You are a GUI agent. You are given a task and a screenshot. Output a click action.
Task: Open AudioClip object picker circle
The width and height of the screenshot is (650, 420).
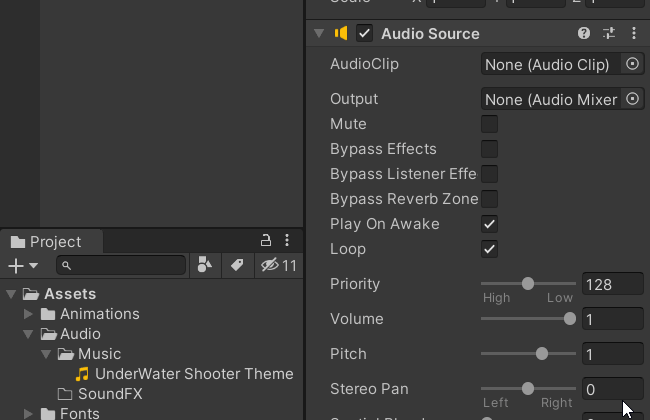632,64
